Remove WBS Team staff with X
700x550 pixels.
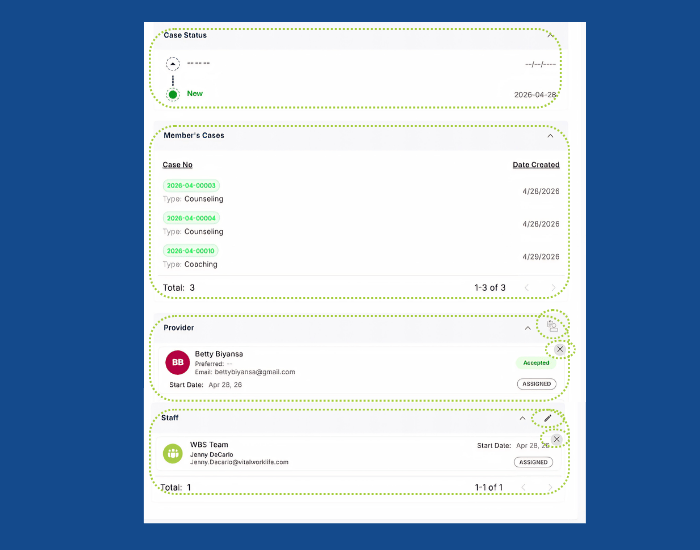pos(556,439)
